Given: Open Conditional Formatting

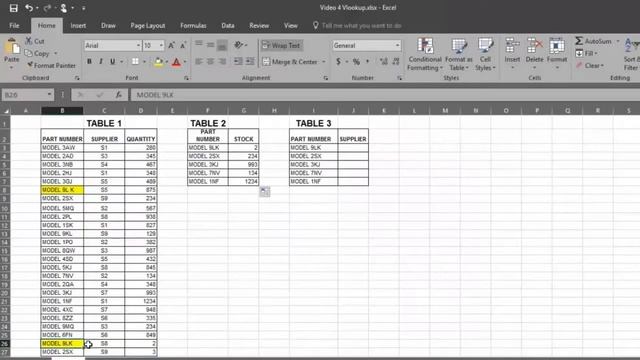Looking at the screenshot, I should 425,53.
